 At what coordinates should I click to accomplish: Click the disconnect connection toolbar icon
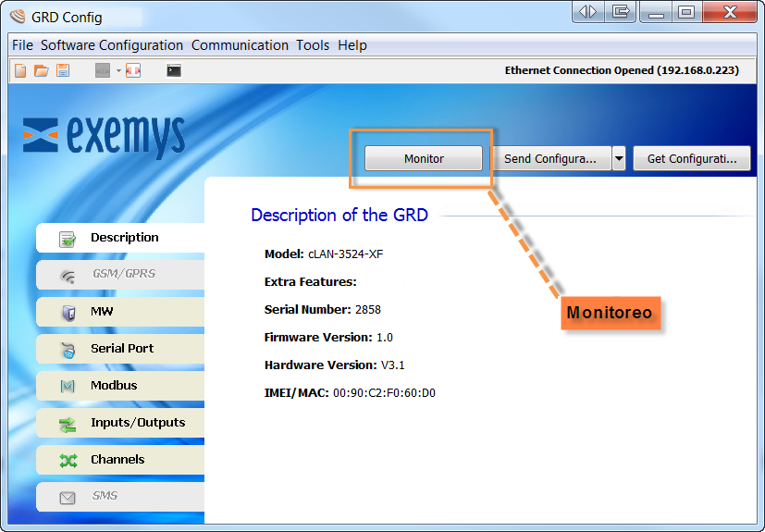pos(133,70)
